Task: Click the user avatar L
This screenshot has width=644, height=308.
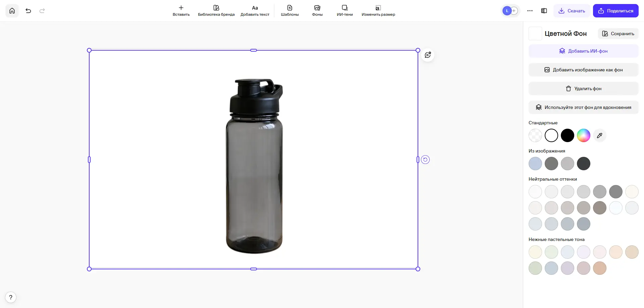Action: coord(507,11)
